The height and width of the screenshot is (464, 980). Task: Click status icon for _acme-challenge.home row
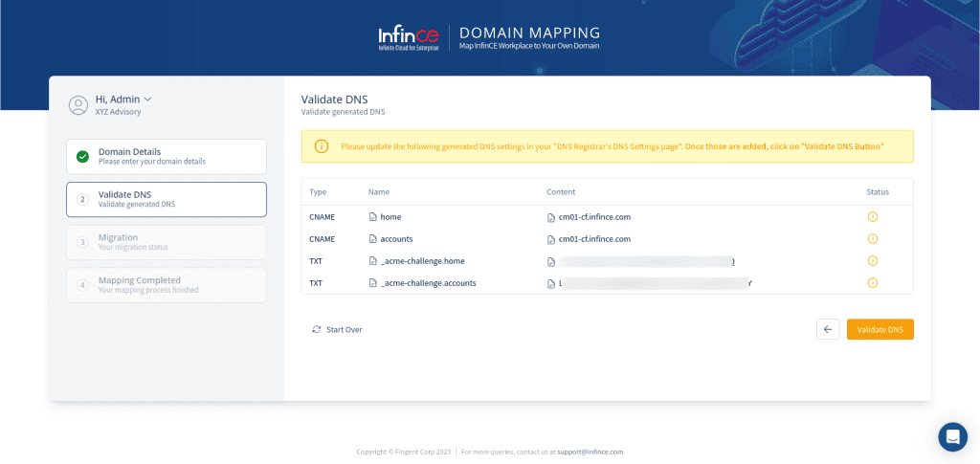[x=873, y=260]
